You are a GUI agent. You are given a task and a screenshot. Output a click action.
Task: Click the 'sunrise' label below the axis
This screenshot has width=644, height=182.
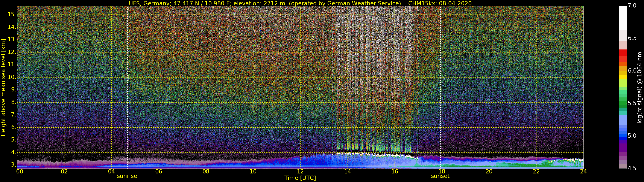(127, 176)
